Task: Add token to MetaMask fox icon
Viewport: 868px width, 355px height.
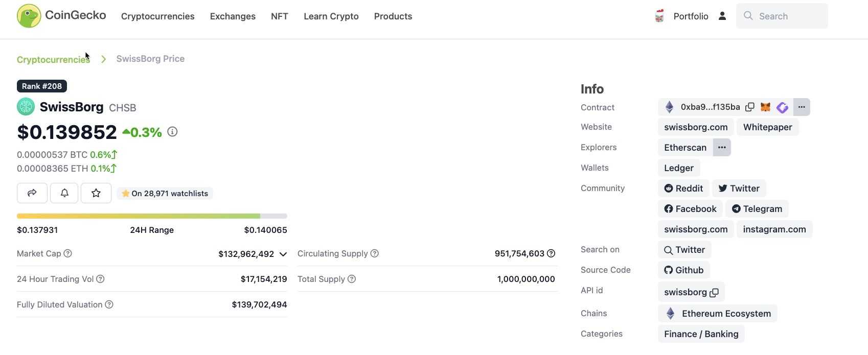Action: click(x=765, y=107)
